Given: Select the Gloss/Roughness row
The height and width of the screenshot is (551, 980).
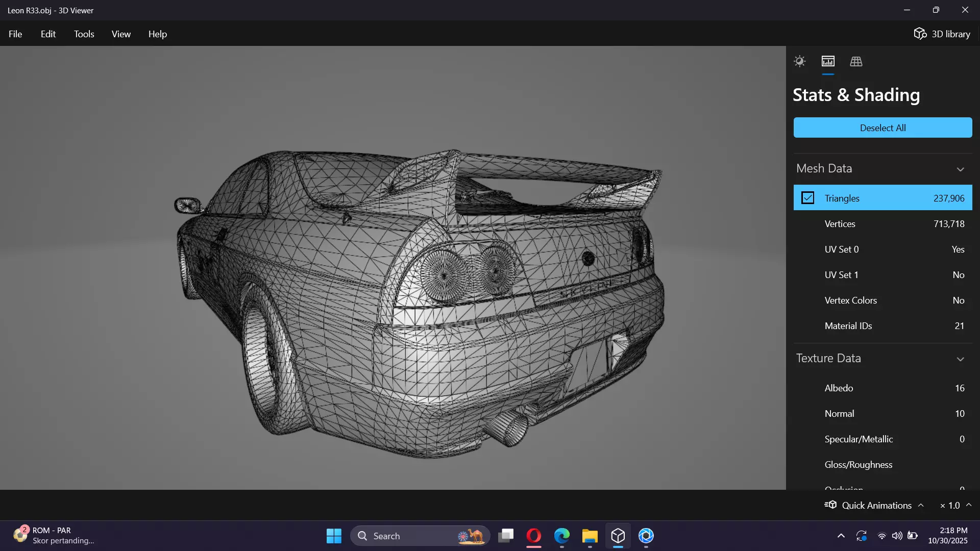Looking at the screenshot, I should pos(883,464).
